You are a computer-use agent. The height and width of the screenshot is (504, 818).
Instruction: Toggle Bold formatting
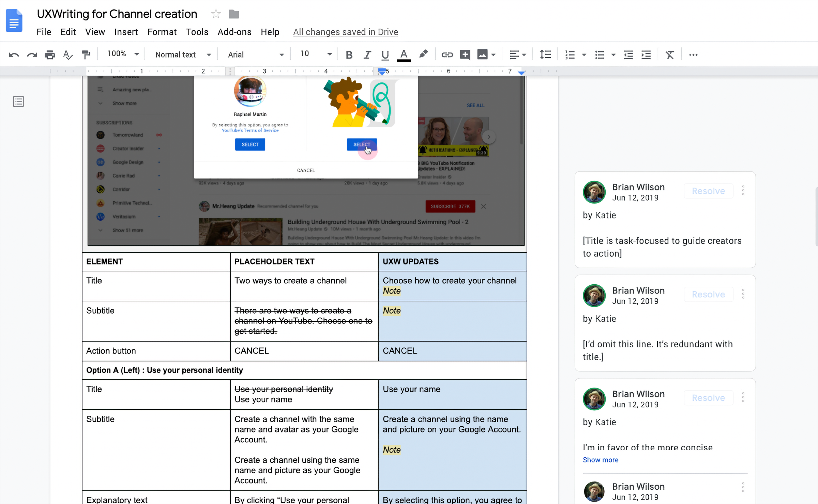click(349, 55)
